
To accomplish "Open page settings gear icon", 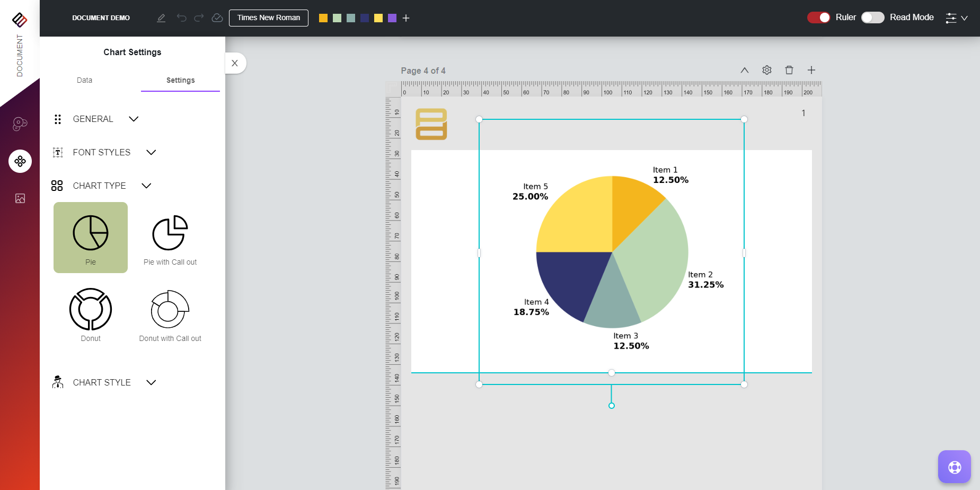I will click(766, 70).
